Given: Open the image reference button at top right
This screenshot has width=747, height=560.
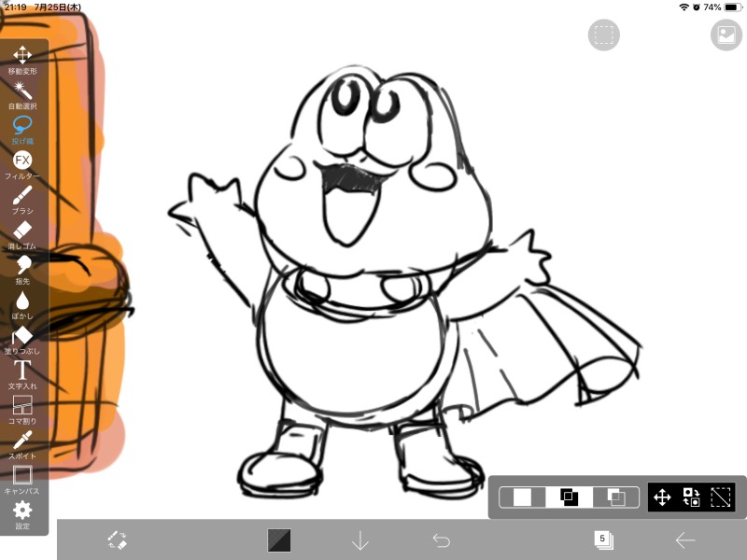Looking at the screenshot, I should tap(726, 35).
